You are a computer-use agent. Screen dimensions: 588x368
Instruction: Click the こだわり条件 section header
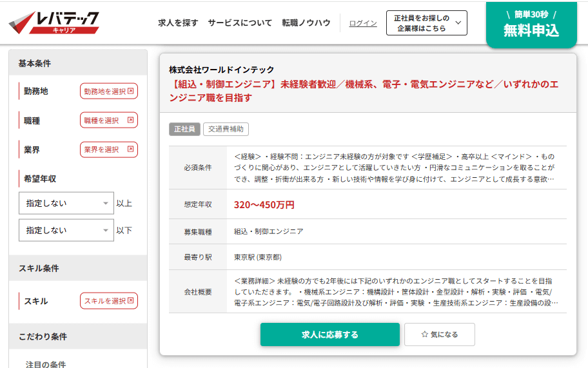click(x=78, y=336)
